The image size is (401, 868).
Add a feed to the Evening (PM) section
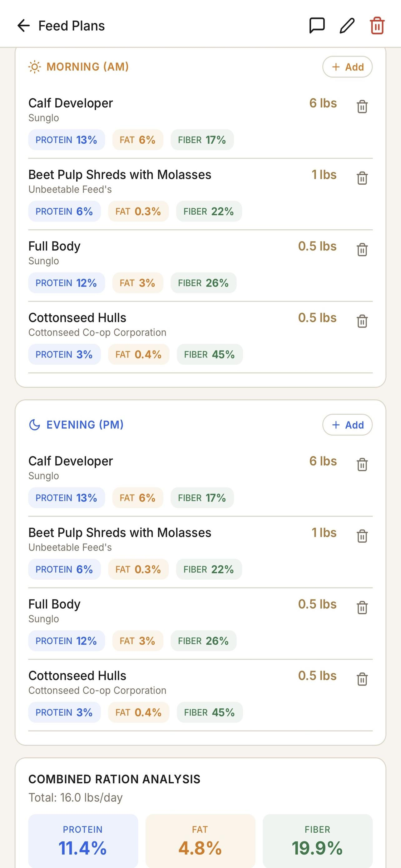[x=348, y=425]
